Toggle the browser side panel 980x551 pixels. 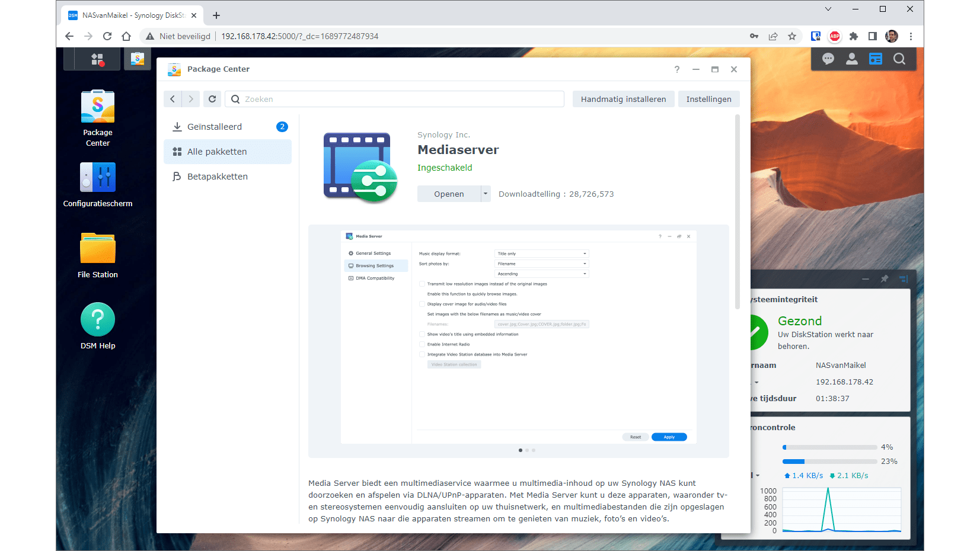point(873,36)
